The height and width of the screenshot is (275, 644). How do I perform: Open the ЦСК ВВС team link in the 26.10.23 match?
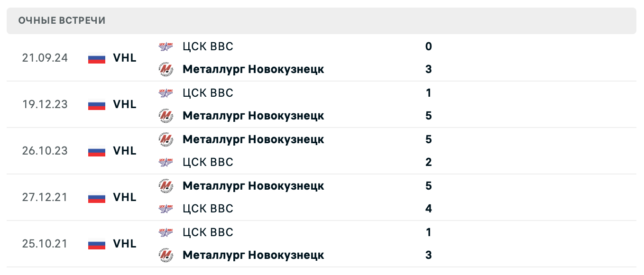coord(208,162)
